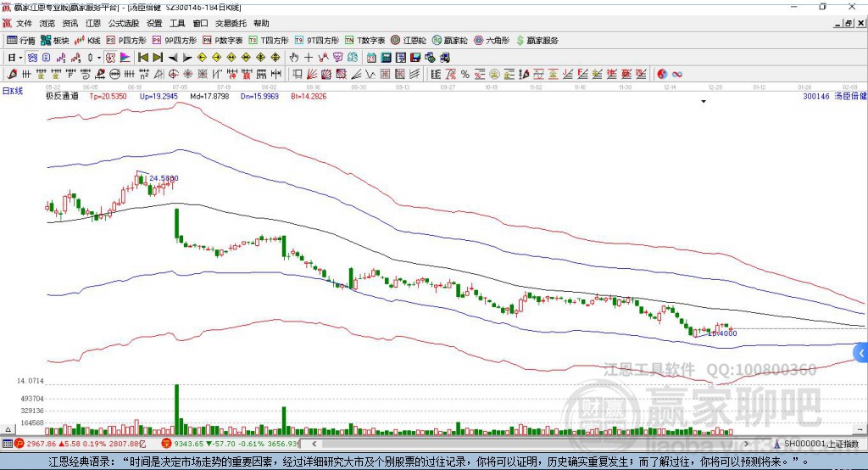Click the small black triangle marker
868x470 pixels.
[704, 102]
